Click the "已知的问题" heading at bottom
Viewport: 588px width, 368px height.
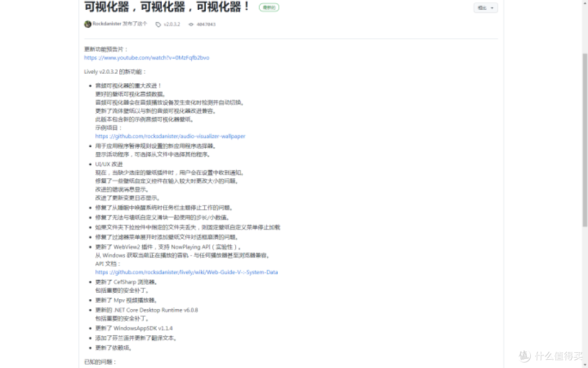pos(100,361)
